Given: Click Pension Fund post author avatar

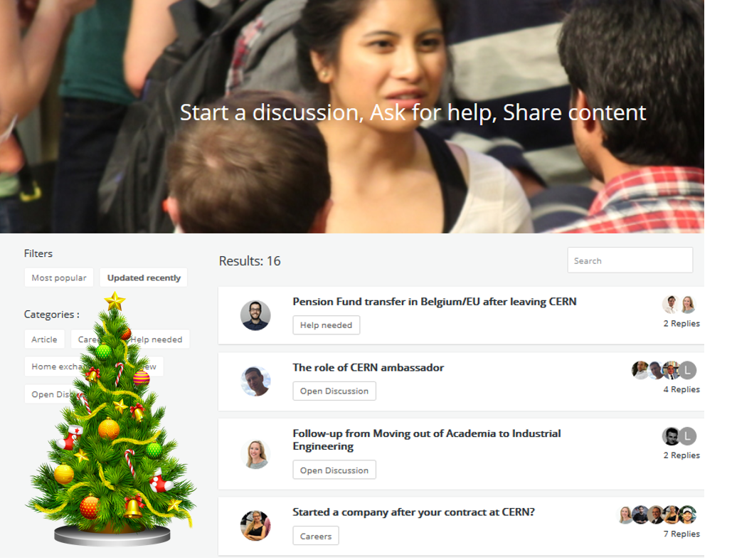Looking at the screenshot, I should [255, 316].
